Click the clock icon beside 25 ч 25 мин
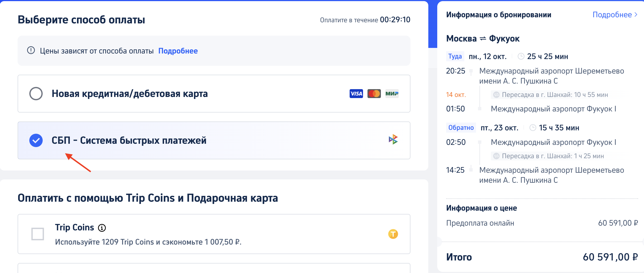The image size is (644, 273). click(521, 57)
